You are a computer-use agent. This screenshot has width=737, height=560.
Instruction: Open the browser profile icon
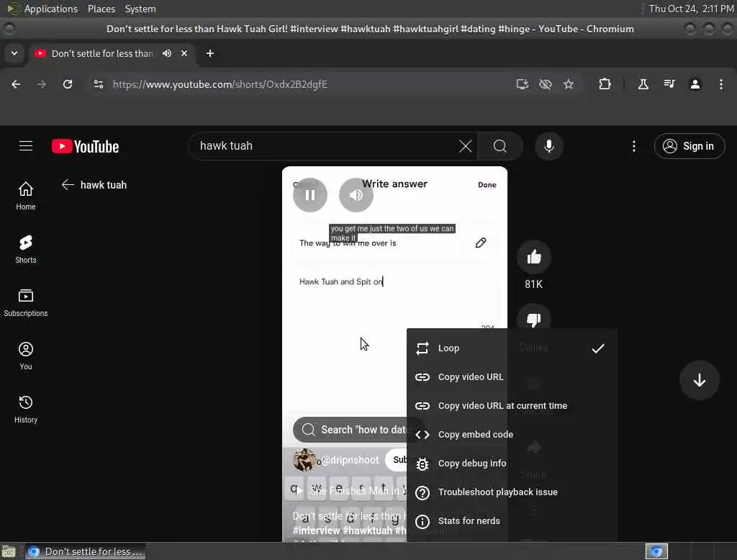695,84
